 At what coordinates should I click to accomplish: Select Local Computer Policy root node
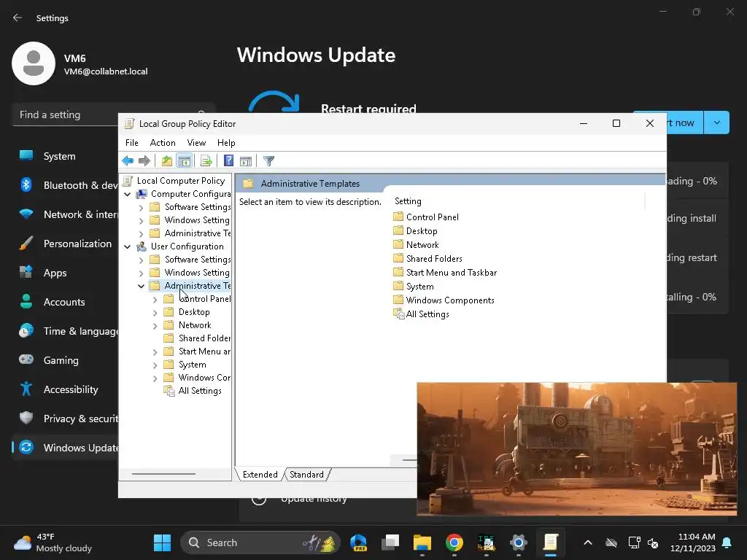tap(181, 181)
